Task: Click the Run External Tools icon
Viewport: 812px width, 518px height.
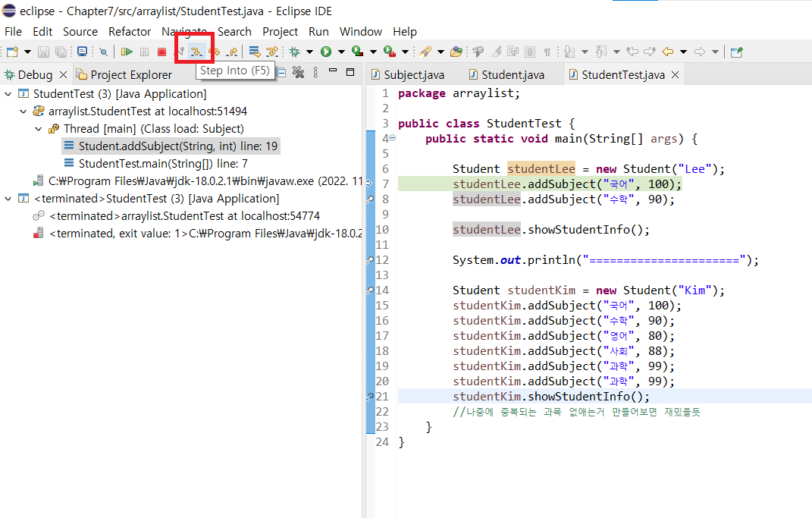Action: pos(390,52)
